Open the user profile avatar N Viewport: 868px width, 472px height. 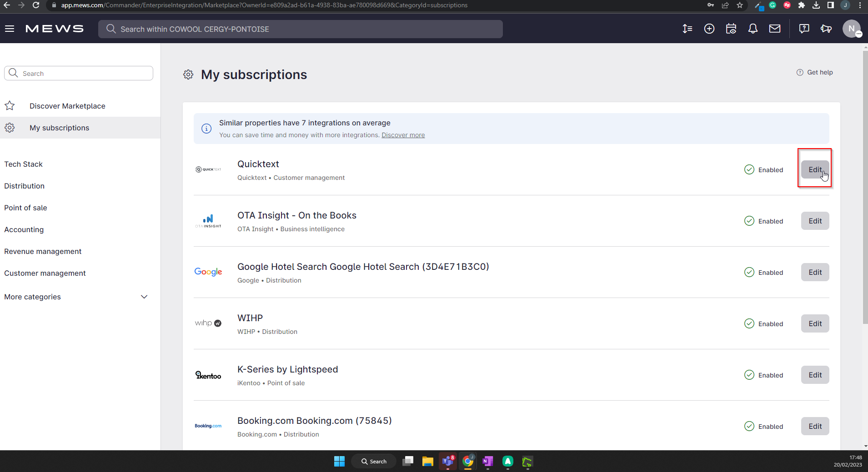pos(851,29)
